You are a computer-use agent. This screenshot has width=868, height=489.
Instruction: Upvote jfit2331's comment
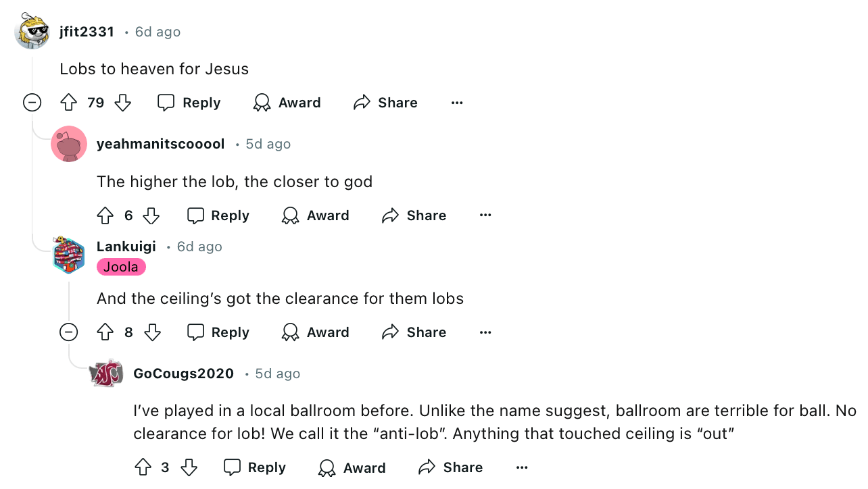pyautogui.click(x=69, y=103)
